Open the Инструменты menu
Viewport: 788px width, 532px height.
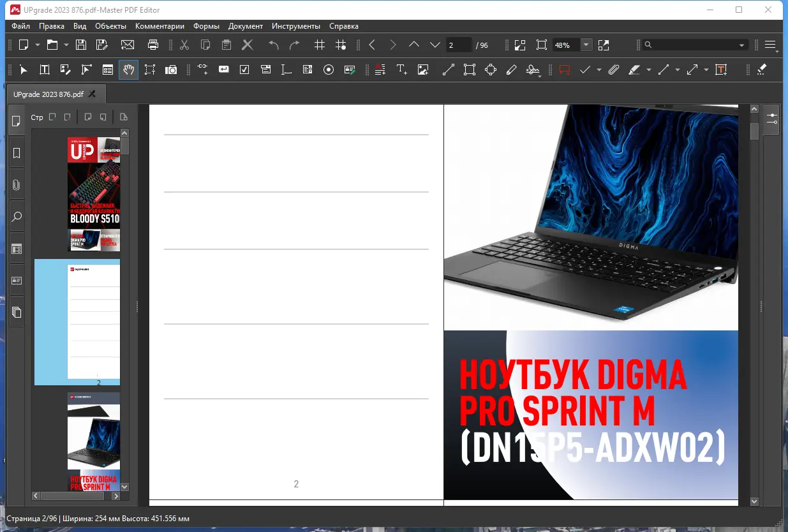[296, 26]
